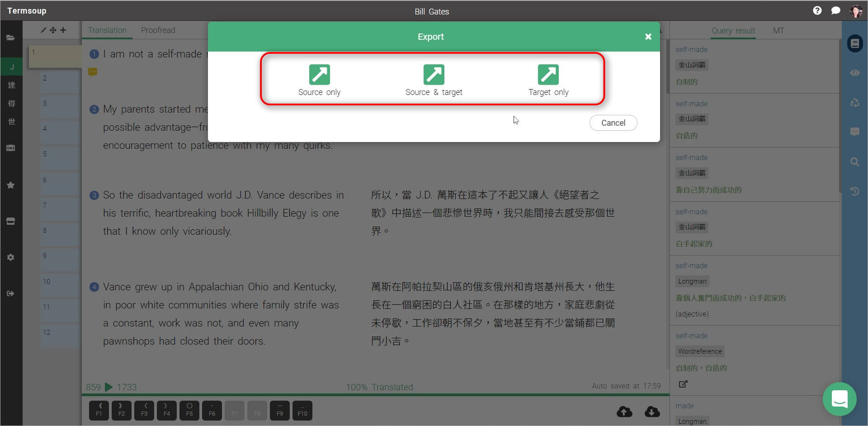
Task: Toggle the eye icon in right bar
Action: [x=854, y=73]
